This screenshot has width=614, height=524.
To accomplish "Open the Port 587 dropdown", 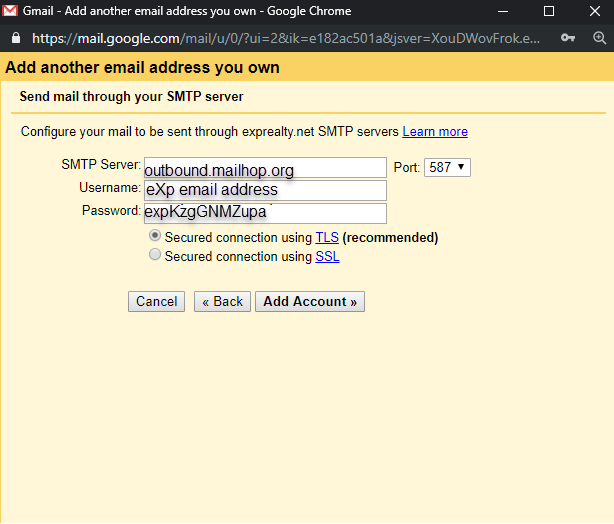I will 447,168.
